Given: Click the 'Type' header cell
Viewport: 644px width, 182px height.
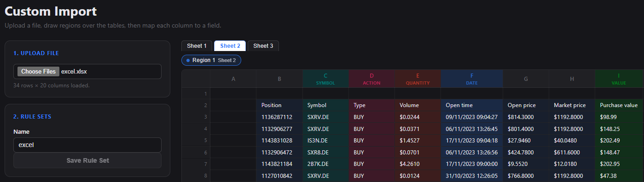Looking at the screenshot, I should 371,105.
